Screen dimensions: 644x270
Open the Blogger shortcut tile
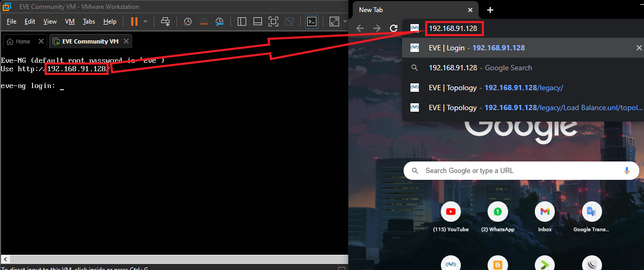[498, 263]
